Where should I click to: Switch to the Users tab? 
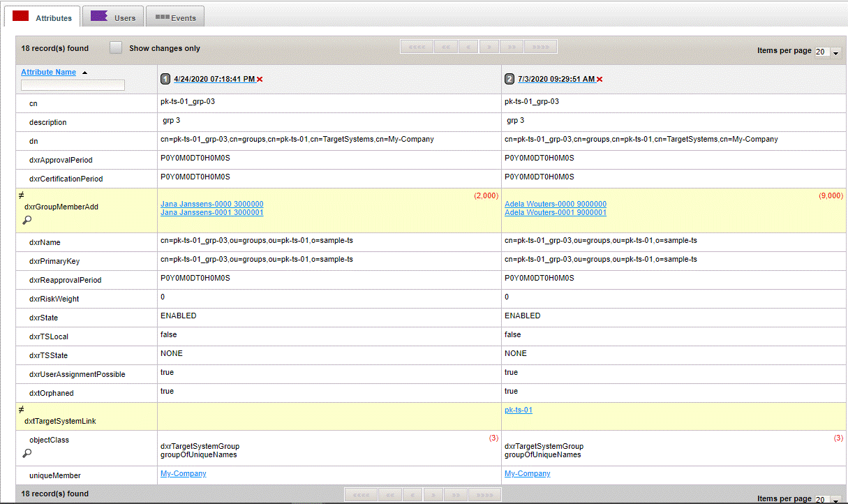[114, 17]
